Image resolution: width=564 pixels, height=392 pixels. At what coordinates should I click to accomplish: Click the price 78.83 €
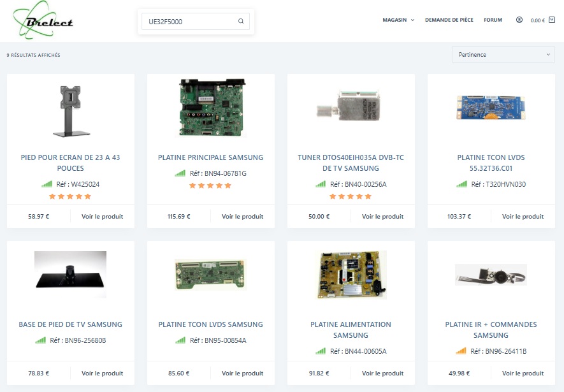(38, 374)
